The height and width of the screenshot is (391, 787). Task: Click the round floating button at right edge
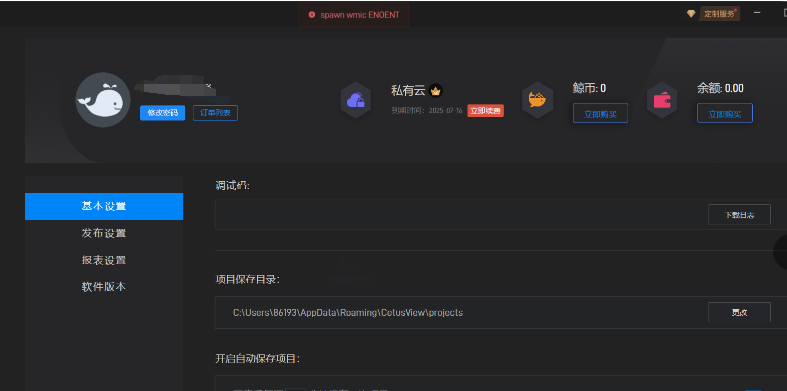click(x=781, y=252)
